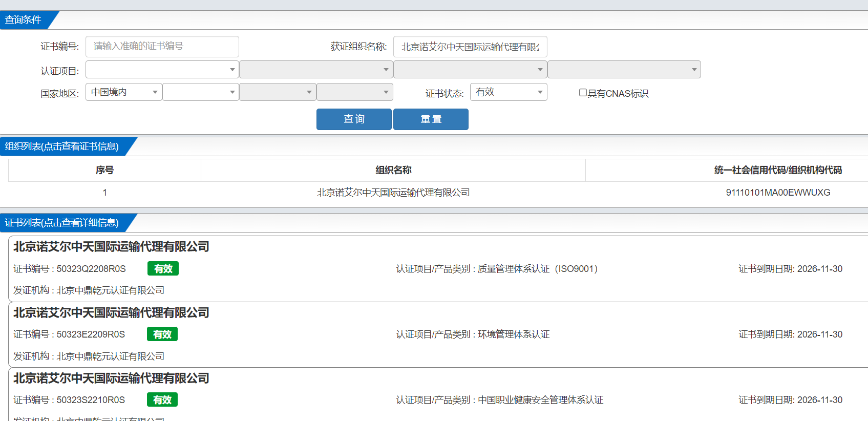Click the 有效 badge beside 50323Q2208R0S
Screen dimensions: 868x421
[x=163, y=269]
